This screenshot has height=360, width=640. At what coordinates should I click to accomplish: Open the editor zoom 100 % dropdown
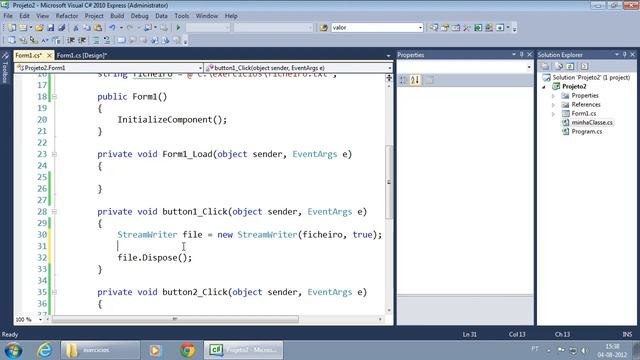(40, 320)
